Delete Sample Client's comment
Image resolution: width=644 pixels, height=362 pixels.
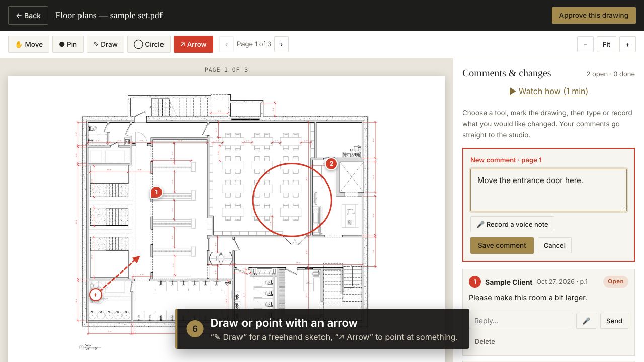click(485, 341)
